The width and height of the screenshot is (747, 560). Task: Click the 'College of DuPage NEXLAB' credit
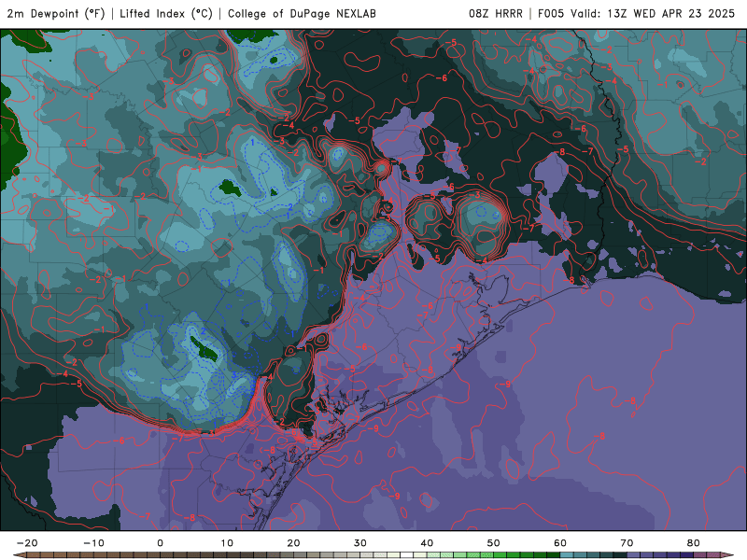click(x=302, y=14)
